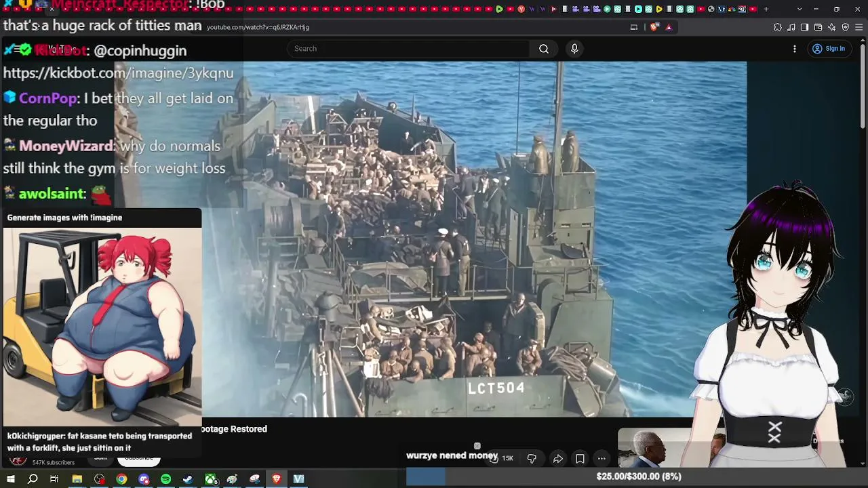
Task: Open YouTube settings three-dot menu
Action: [x=795, y=49]
